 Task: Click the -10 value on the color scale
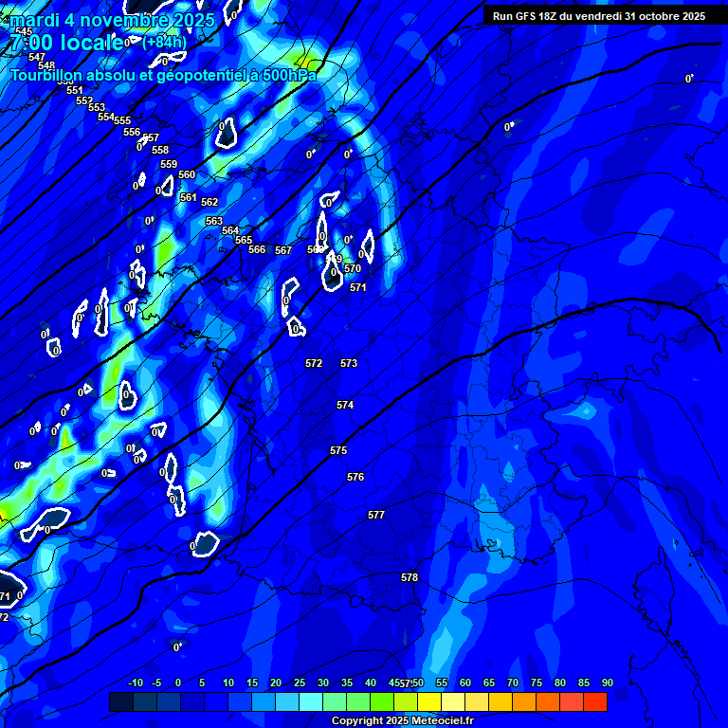(x=135, y=682)
